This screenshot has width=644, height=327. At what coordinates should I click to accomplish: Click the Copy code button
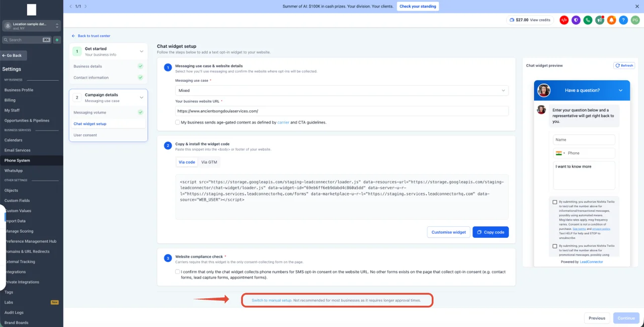point(491,232)
